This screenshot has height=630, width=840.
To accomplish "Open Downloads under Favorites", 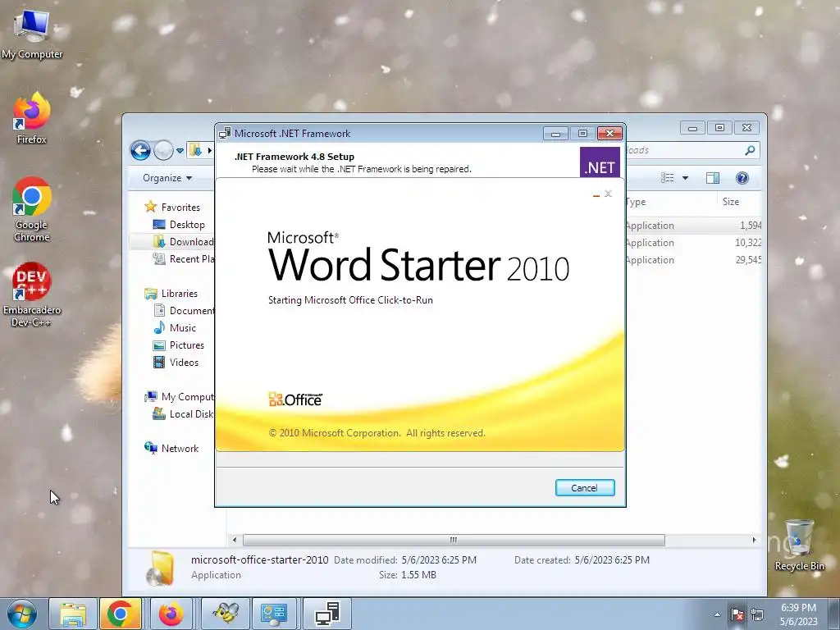I will [x=183, y=242].
